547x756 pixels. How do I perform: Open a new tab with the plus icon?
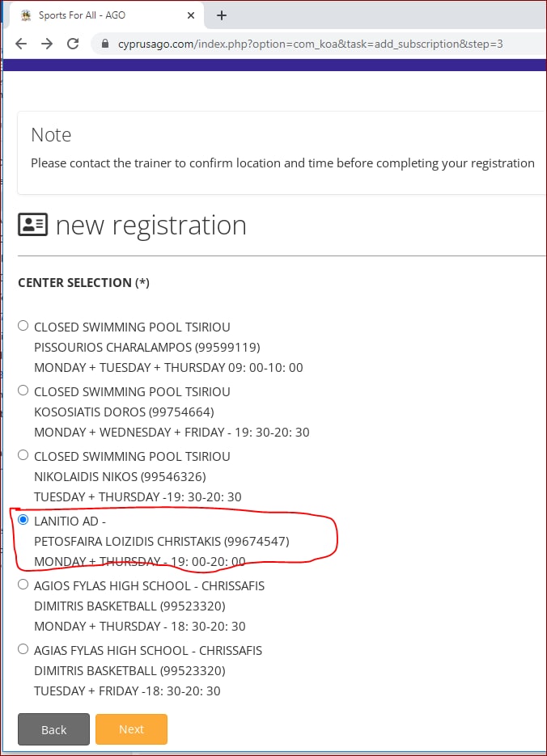(222, 15)
